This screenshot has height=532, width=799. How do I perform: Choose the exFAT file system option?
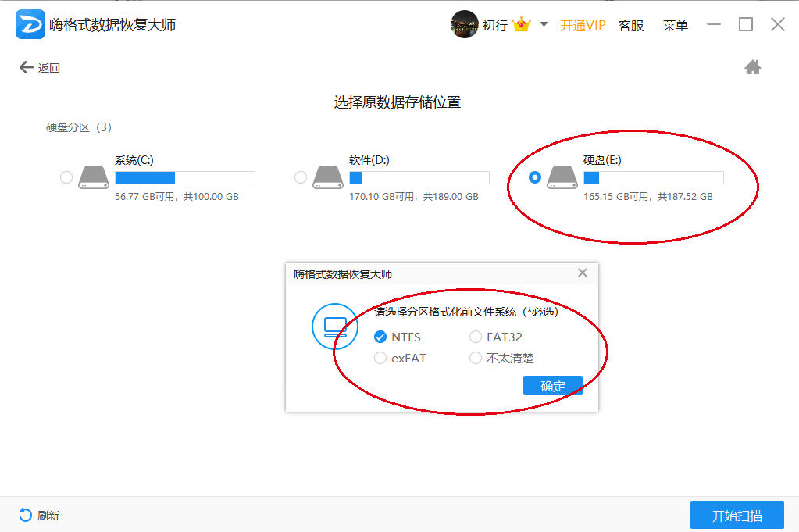pos(400,359)
